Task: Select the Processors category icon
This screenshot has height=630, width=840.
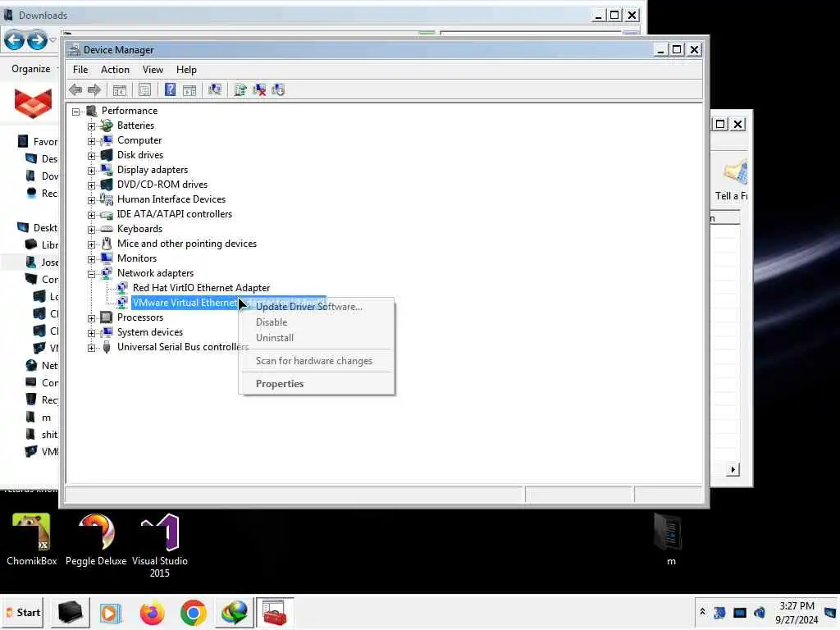Action: coord(107,317)
